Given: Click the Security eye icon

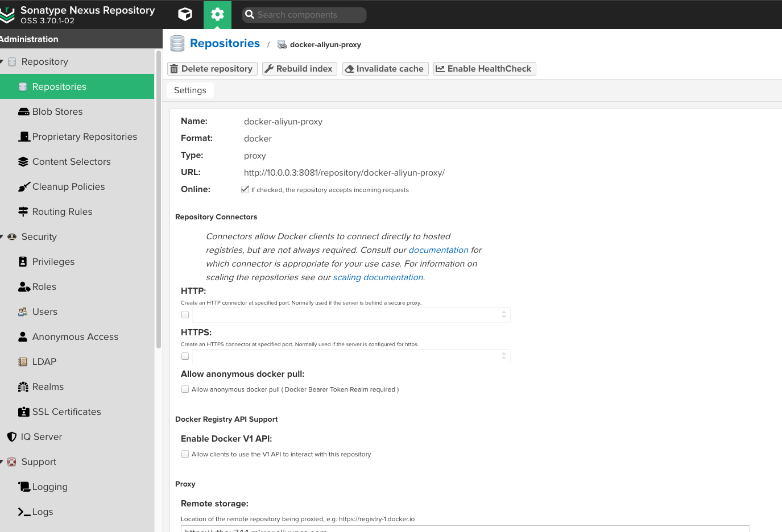Looking at the screenshot, I should (x=12, y=236).
